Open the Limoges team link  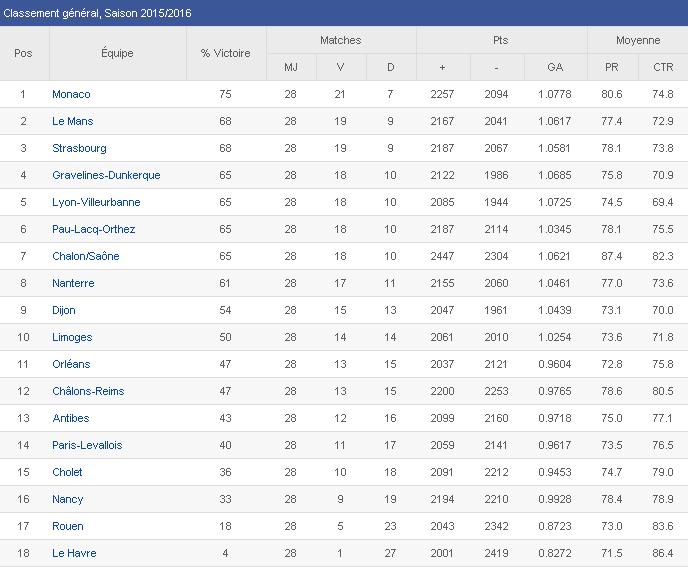tap(72, 337)
